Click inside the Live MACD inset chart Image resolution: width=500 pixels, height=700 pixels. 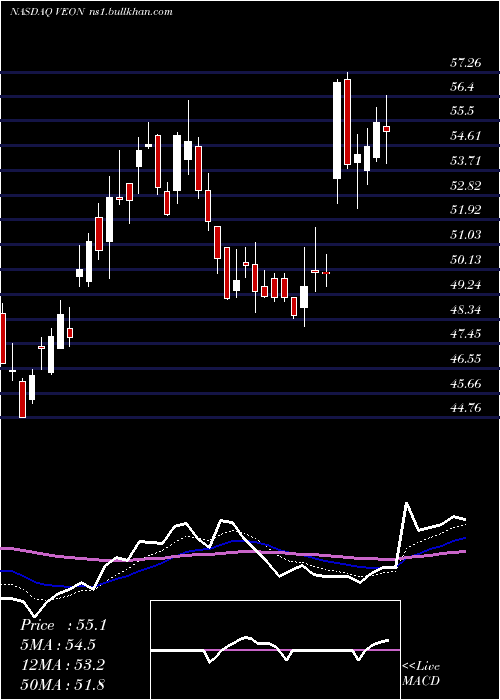[x=275, y=650]
